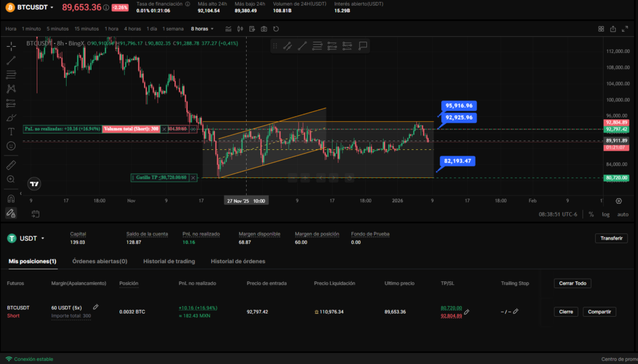Open the 8 horas timeframe dropdown
Screen dimensions: 638x364
(202, 29)
